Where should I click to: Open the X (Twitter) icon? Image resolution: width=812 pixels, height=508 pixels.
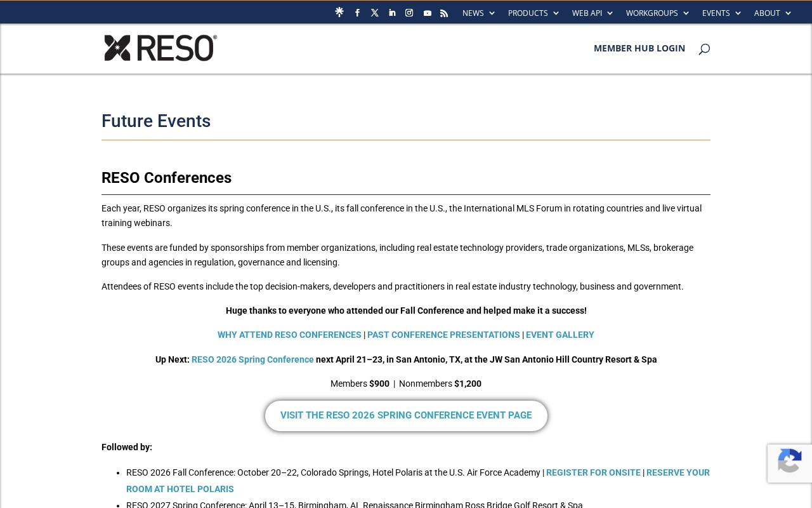[x=375, y=13]
